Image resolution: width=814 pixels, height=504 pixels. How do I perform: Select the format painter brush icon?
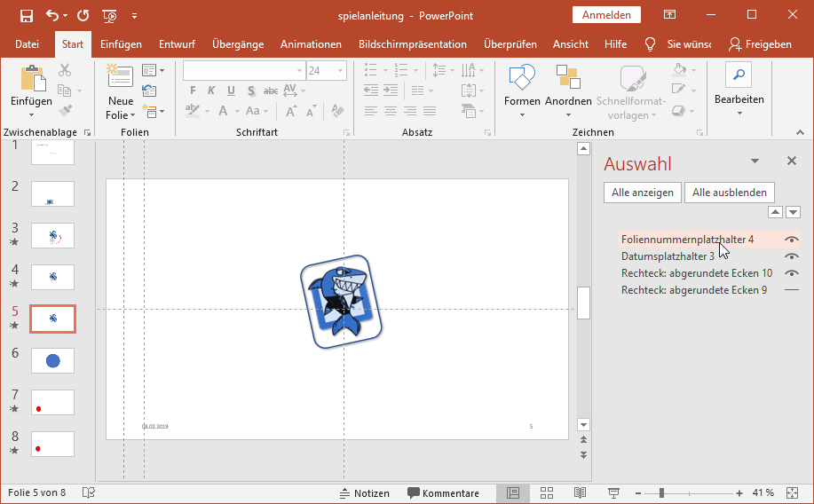coord(65,110)
